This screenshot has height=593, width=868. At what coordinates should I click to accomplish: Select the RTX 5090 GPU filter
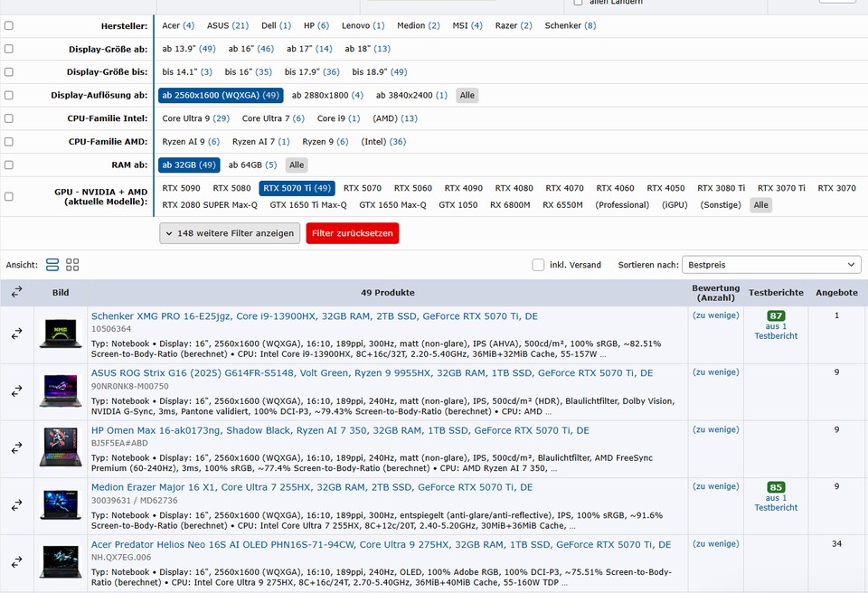coord(181,188)
